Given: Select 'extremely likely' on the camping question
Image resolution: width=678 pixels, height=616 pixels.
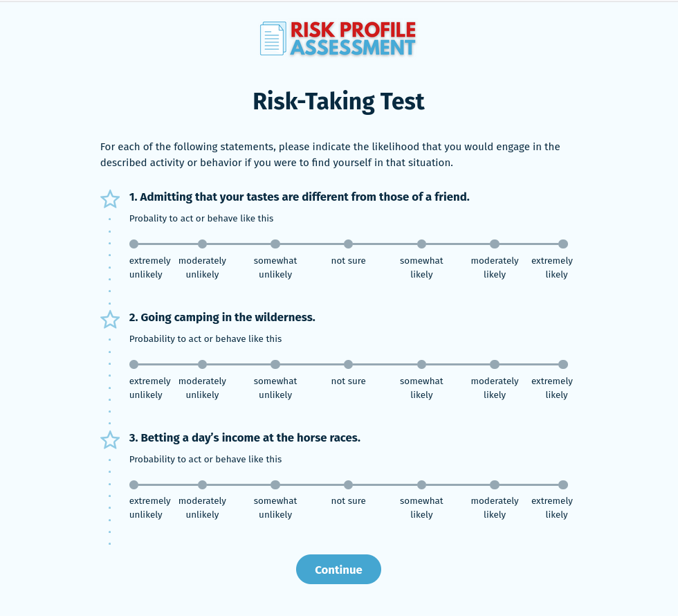Looking at the screenshot, I should click(563, 364).
